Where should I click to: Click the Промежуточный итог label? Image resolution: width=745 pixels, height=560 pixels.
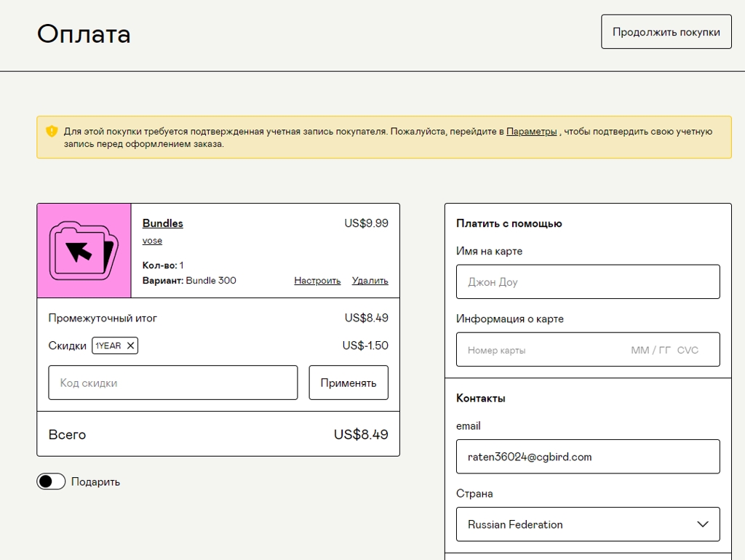pyautogui.click(x=103, y=319)
